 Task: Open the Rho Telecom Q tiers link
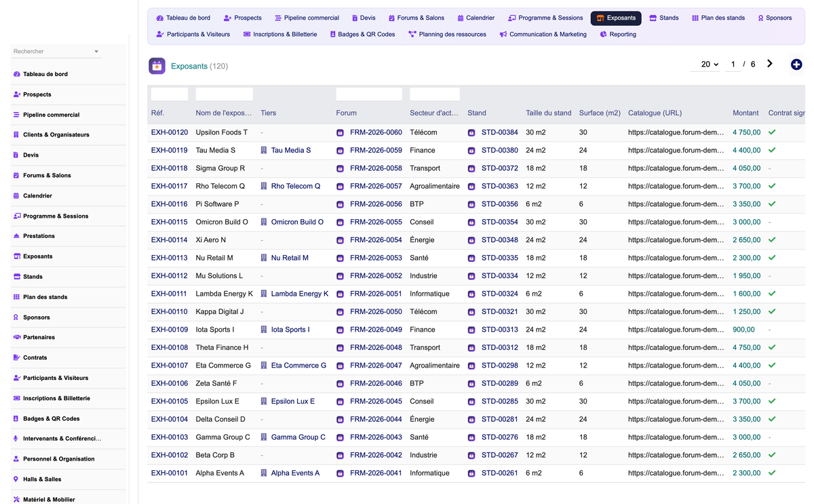pyautogui.click(x=296, y=186)
